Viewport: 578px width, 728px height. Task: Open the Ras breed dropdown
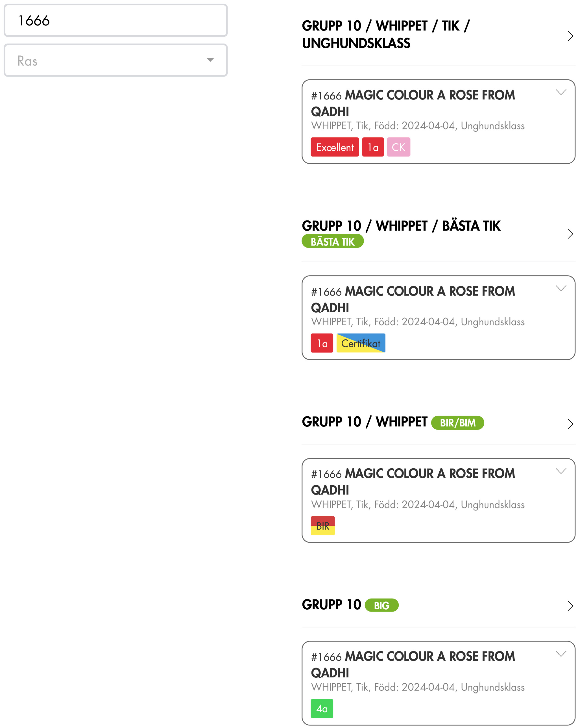click(115, 60)
